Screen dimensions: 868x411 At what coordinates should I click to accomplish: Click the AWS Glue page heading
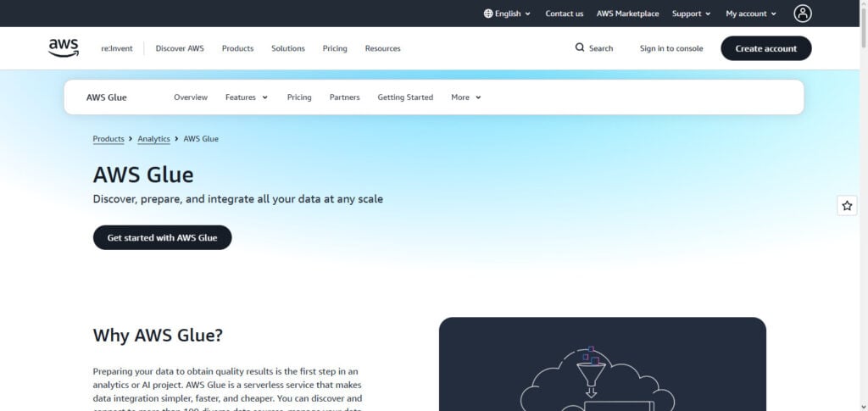(143, 175)
